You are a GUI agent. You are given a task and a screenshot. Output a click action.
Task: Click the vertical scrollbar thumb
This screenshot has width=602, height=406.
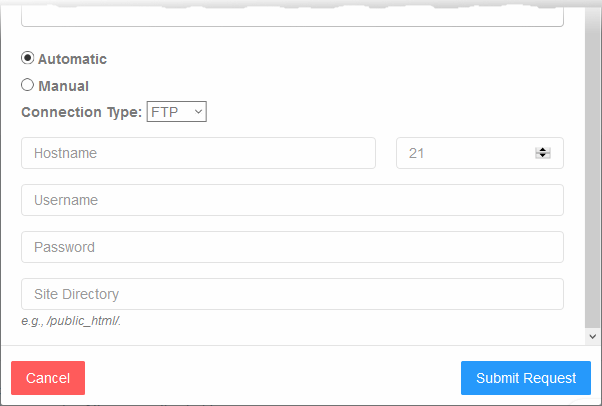(x=592, y=167)
